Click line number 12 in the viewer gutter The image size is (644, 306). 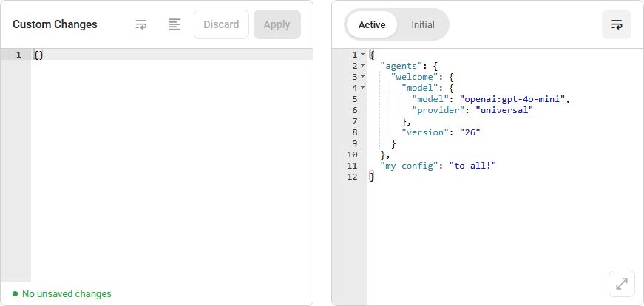coord(353,177)
